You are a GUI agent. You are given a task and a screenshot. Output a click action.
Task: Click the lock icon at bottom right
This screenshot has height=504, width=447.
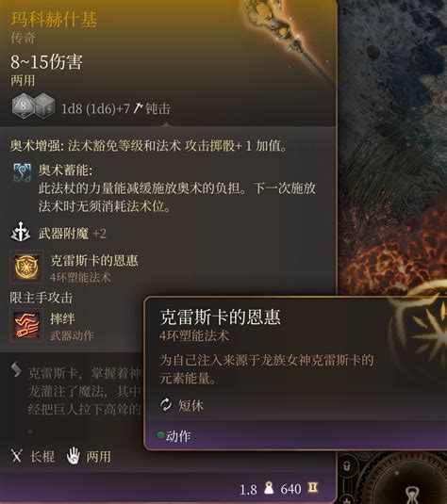click(346, 465)
